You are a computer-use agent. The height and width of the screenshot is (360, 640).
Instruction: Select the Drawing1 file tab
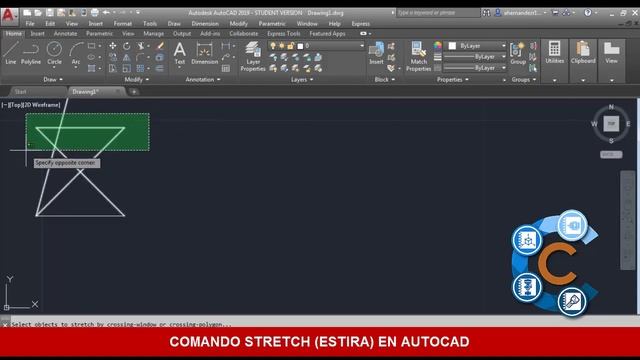click(x=85, y=92)
